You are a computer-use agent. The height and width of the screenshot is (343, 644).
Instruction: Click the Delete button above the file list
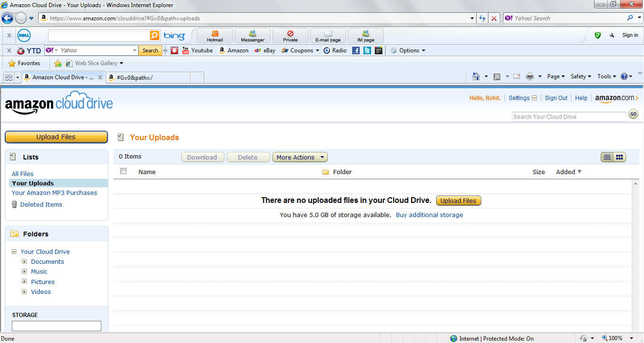pyautogui.click(x=248, y=157)
